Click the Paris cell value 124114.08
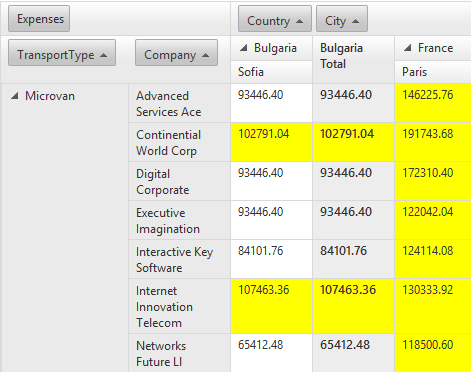This screenshot has height=372, width=471. point(433,259)
